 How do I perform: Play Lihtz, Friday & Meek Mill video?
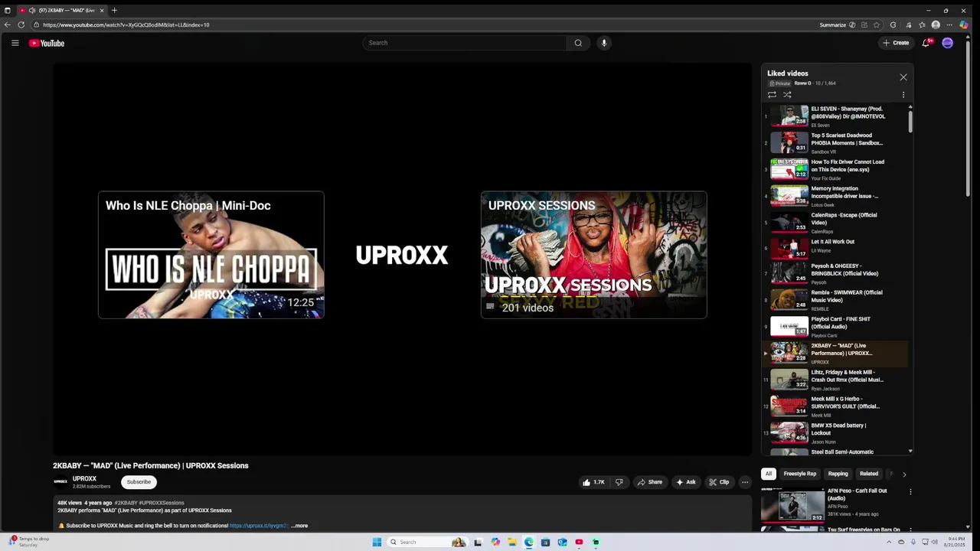(x=835, y=380)
